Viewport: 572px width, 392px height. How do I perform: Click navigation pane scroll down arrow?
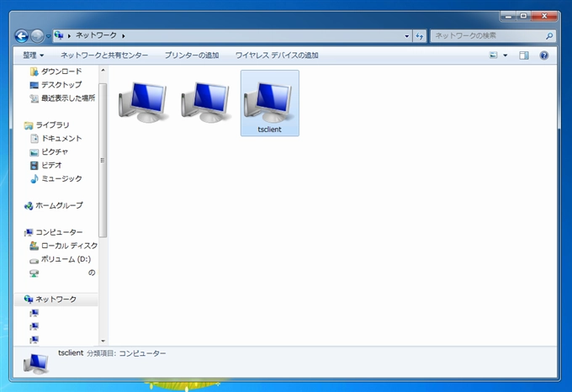click(103, 341)
